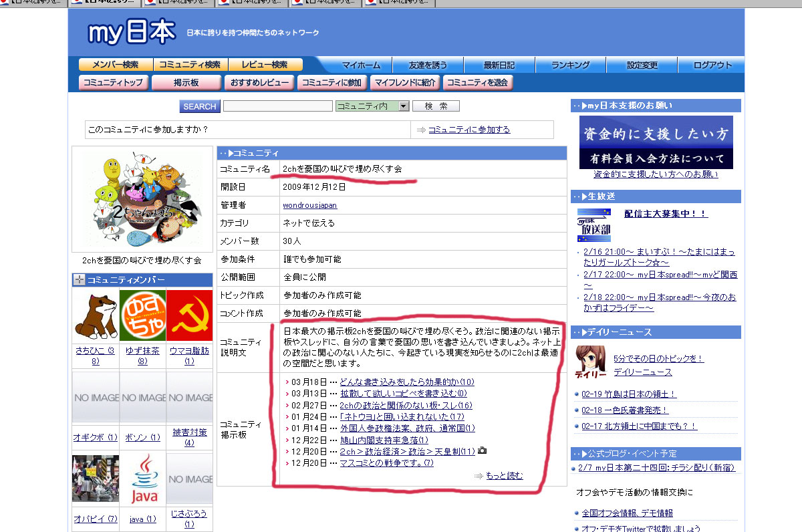The height and width of the screenshot is (532, 802).
Task: Open the もっと読む link
Action: tap(504, 476)
